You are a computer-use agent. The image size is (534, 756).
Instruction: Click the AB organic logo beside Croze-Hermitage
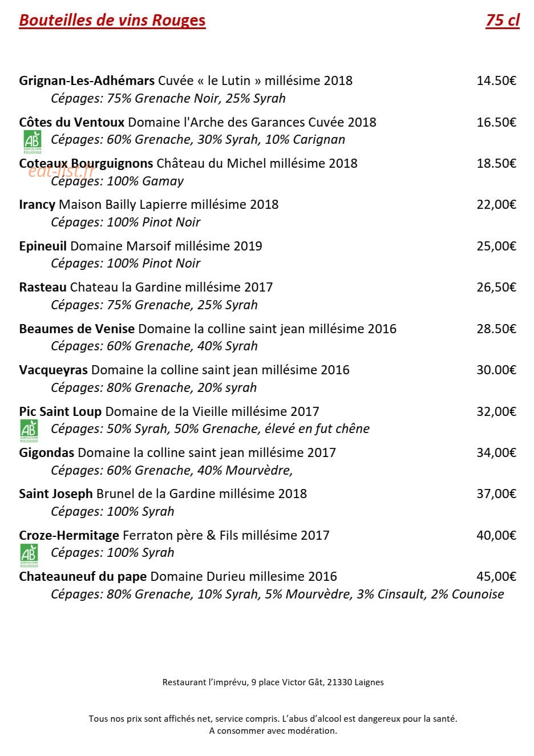pos(29,555)
